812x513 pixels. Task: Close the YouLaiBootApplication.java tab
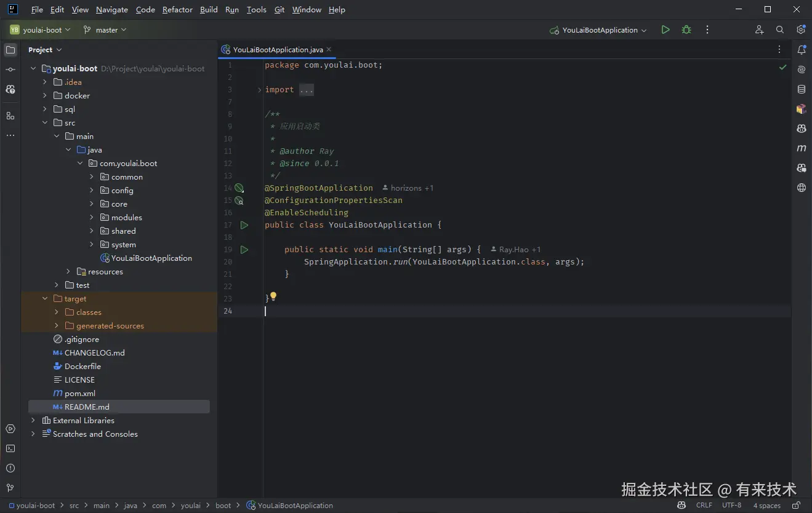point(329,49)
